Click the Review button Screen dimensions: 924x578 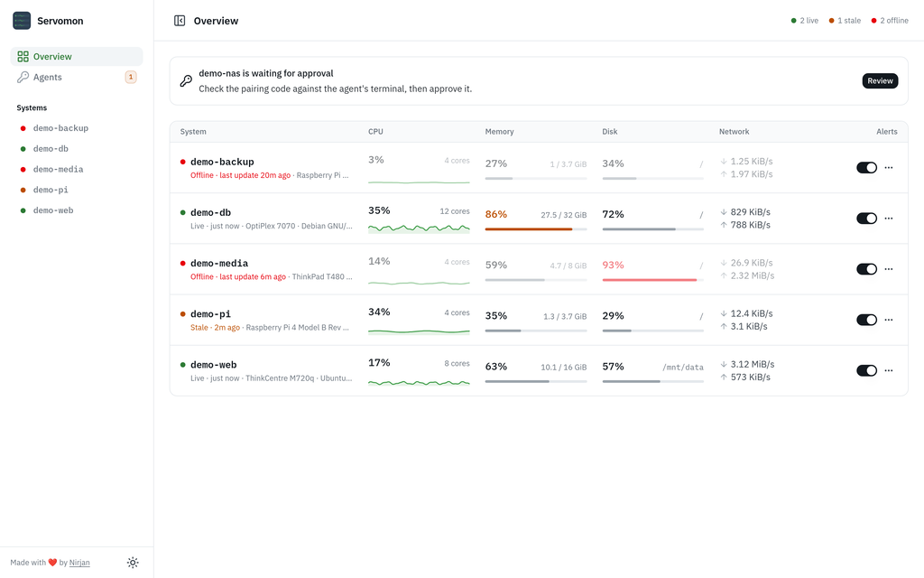(880, 80)
